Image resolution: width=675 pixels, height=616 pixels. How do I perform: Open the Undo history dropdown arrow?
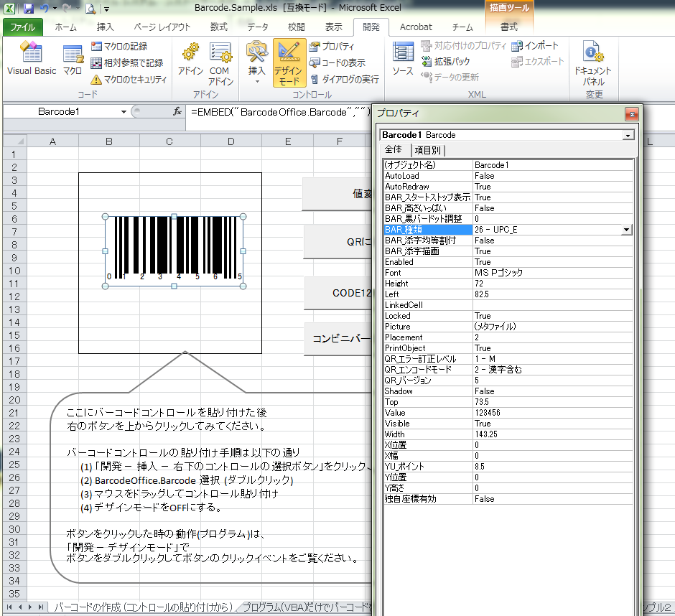tap(55, 8)
